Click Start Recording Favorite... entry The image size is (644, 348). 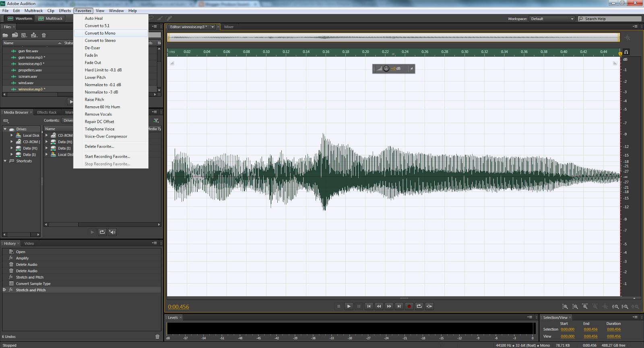pos(111,156)
